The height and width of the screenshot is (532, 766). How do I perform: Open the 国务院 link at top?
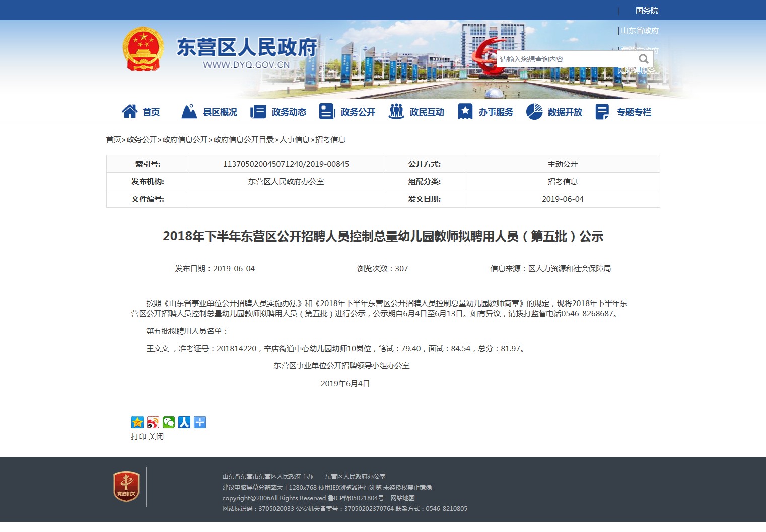[647, 10]
